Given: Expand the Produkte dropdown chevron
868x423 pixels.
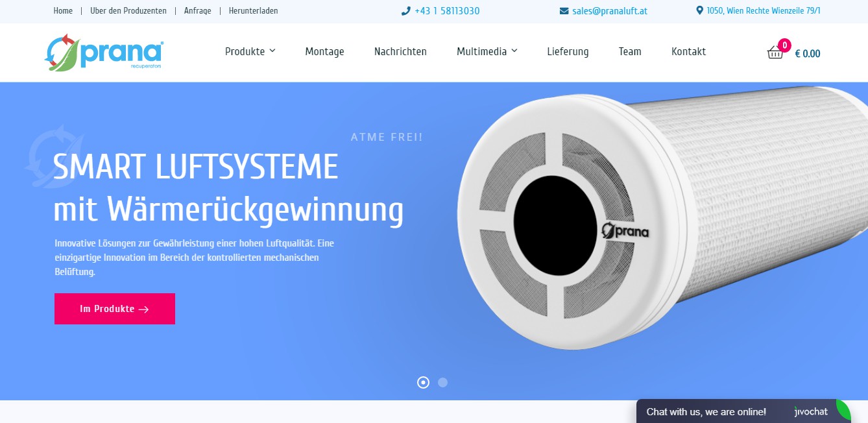Looking at the screenshot, I should pyautogui.click(x=272, y=51).
